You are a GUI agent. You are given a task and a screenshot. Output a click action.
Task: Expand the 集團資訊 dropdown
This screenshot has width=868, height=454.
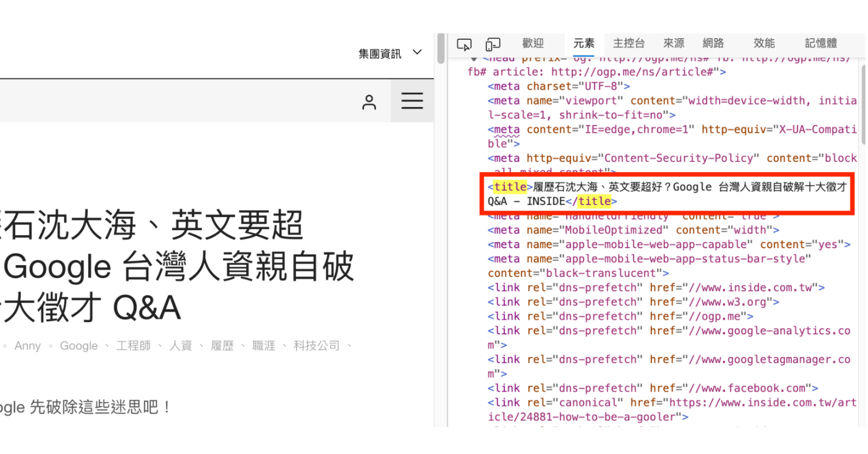click(390, 53)
